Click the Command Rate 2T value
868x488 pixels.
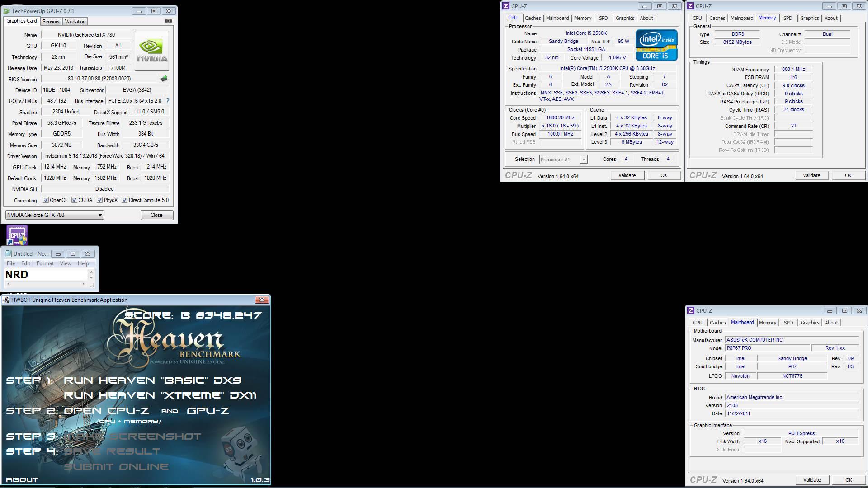793,126
